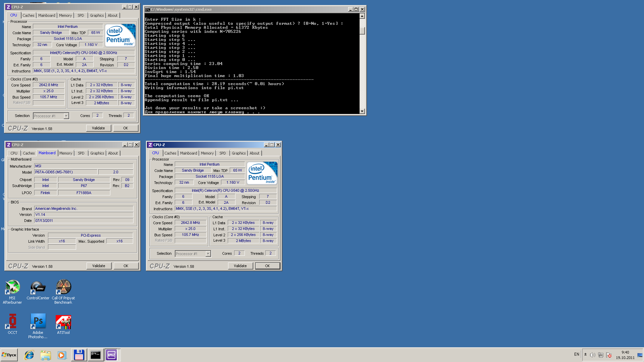This screenshot has width=644, height=362.
Task: Click OK in bottom-right CPU-Z window
Action: pos(267,266)
